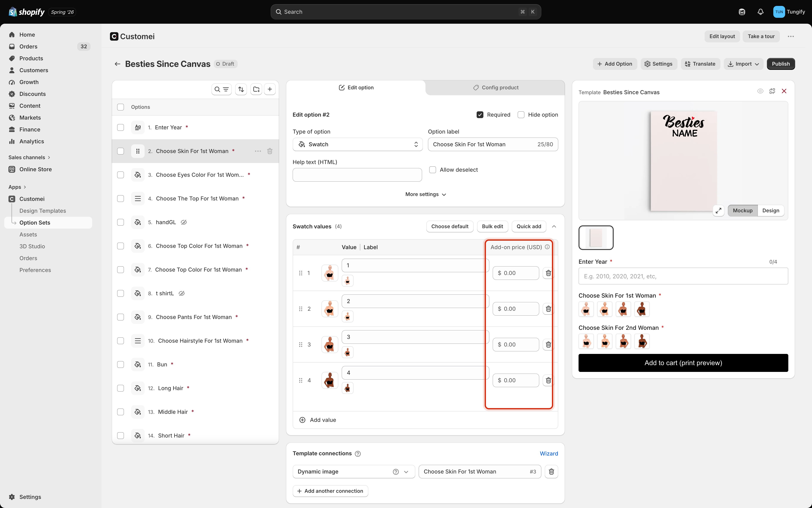812x508 pixels.
Task: Expand the mockup preview to fullscreen
Action: tap(718, 211)
